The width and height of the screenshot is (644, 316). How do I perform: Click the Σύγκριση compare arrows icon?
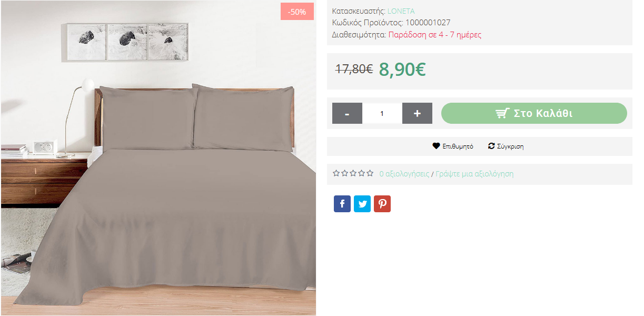pyautogui.click(x=491, y=146)
